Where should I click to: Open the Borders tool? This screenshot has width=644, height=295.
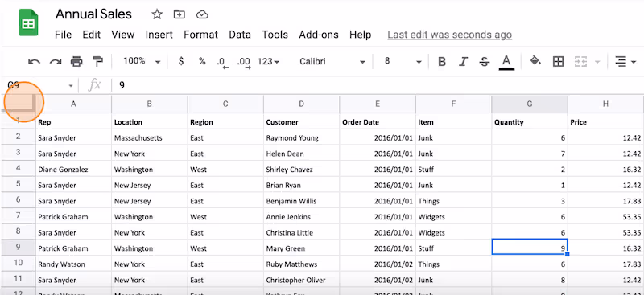point(558,62)
